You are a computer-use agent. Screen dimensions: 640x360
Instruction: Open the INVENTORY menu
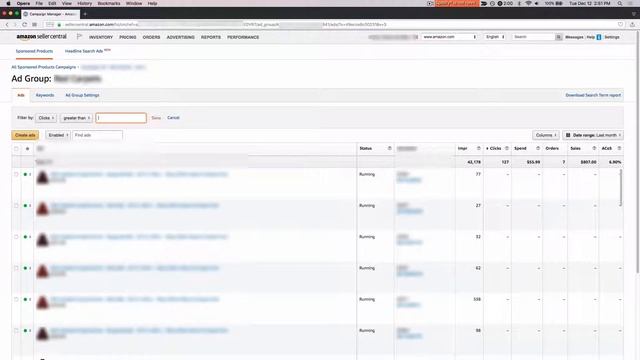click(101, 37)
